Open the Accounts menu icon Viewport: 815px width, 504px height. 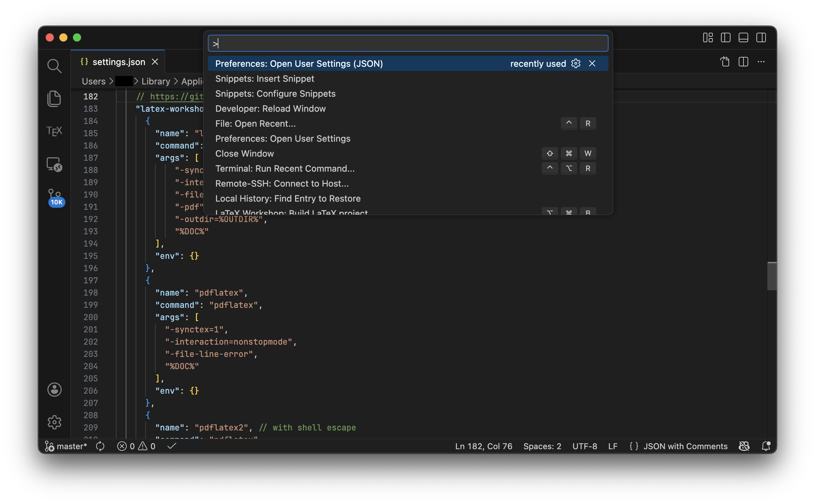[x=54, y=389]
